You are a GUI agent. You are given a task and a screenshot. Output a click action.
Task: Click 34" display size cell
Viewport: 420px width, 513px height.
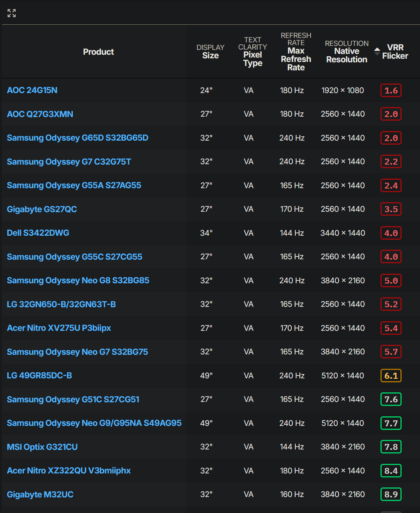(206, 233)
